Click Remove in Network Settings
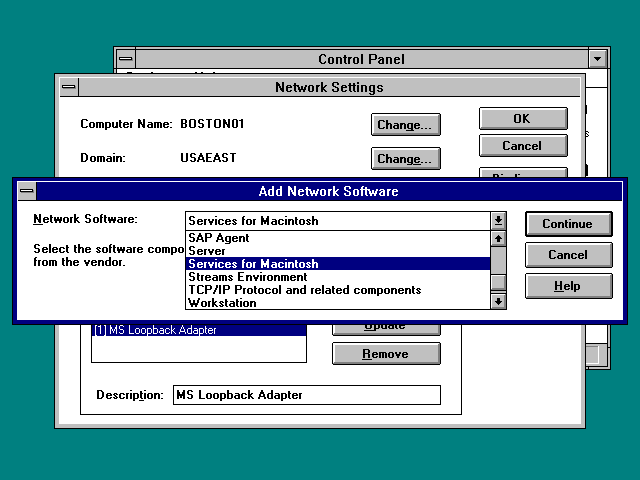This screenshot has height=480, width=640. click(386, 353)
